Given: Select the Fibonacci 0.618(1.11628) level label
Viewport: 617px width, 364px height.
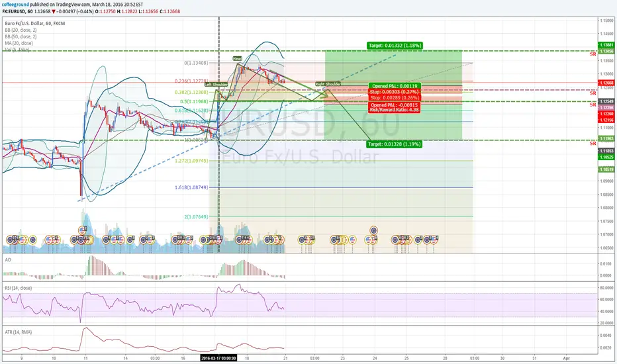Looking at the screenshot, I should click(191, 111).
